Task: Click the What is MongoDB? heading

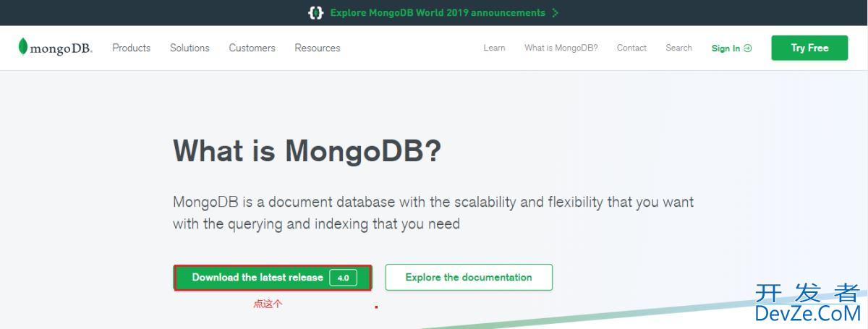Action: pyautogui.click(x=307, y=150)
